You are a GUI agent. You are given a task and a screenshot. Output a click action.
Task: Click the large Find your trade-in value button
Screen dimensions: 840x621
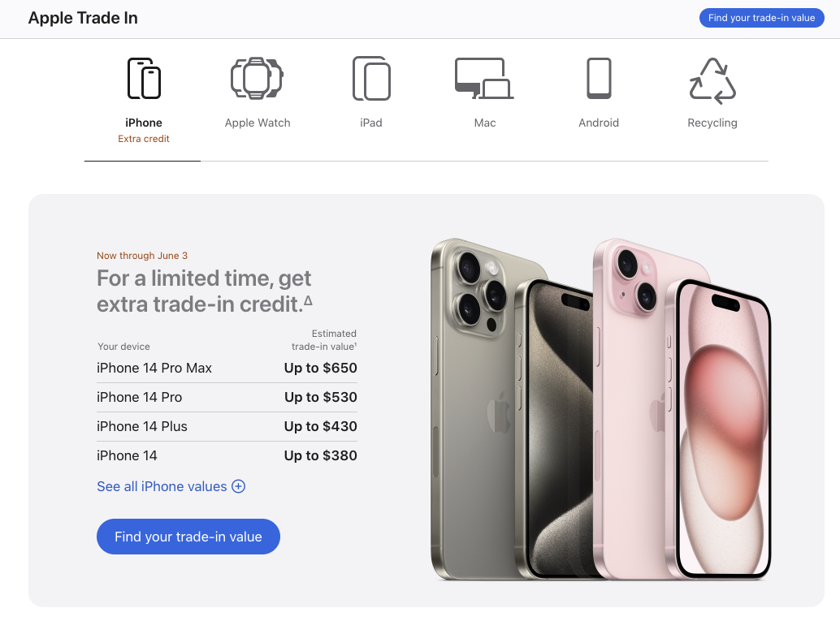188,537
